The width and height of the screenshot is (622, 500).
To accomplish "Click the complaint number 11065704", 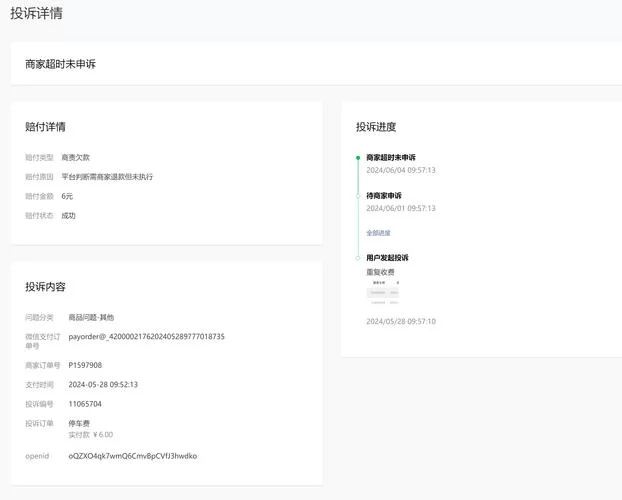I will [x=85, y=404].
